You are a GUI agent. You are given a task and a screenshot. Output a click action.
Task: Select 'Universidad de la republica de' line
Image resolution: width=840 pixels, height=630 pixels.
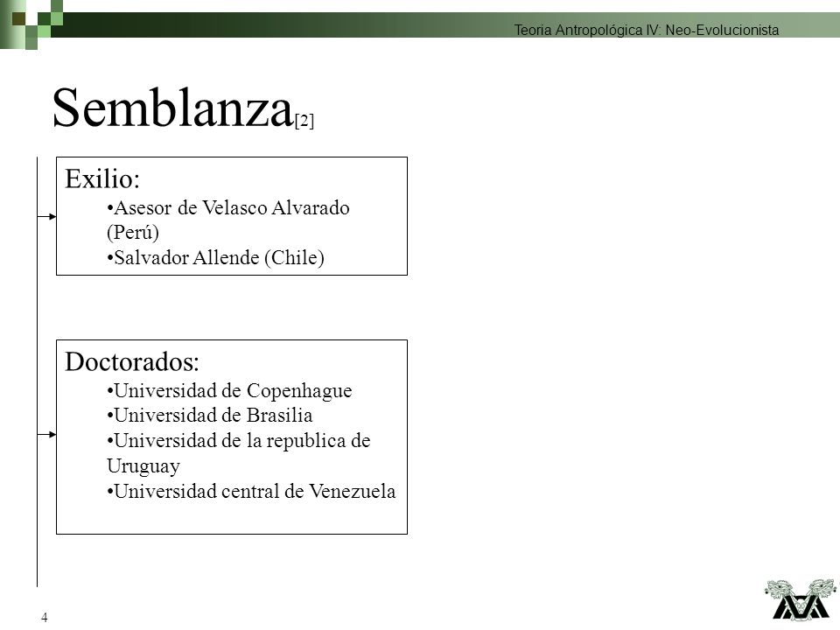pos(238,441)
